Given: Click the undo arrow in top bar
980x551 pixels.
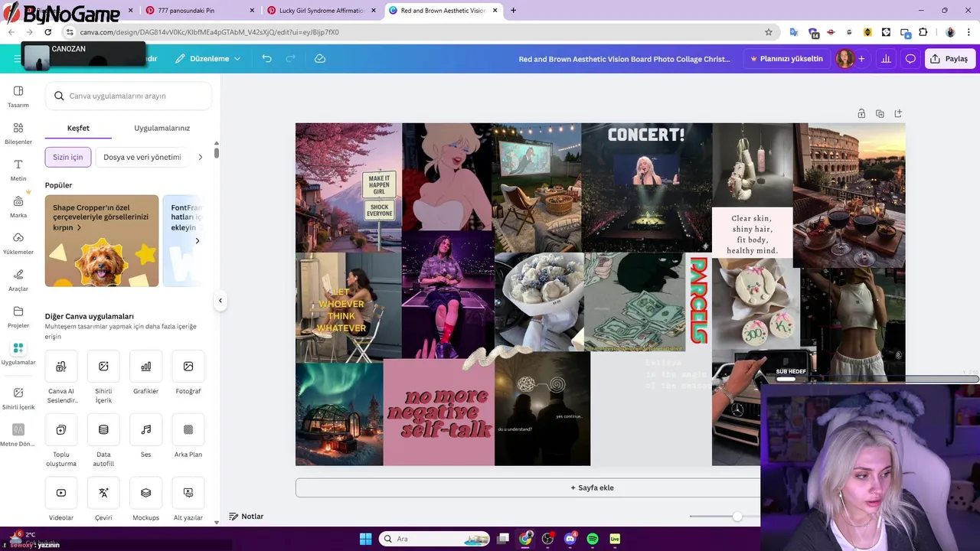Looking at the screenshot, I should coord(266,58).
